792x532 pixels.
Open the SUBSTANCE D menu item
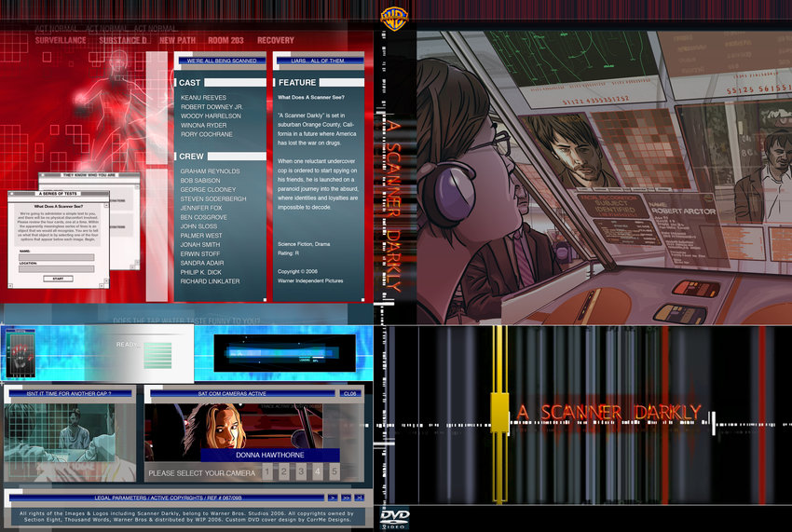pyautogui.click(x=123, y=40)
